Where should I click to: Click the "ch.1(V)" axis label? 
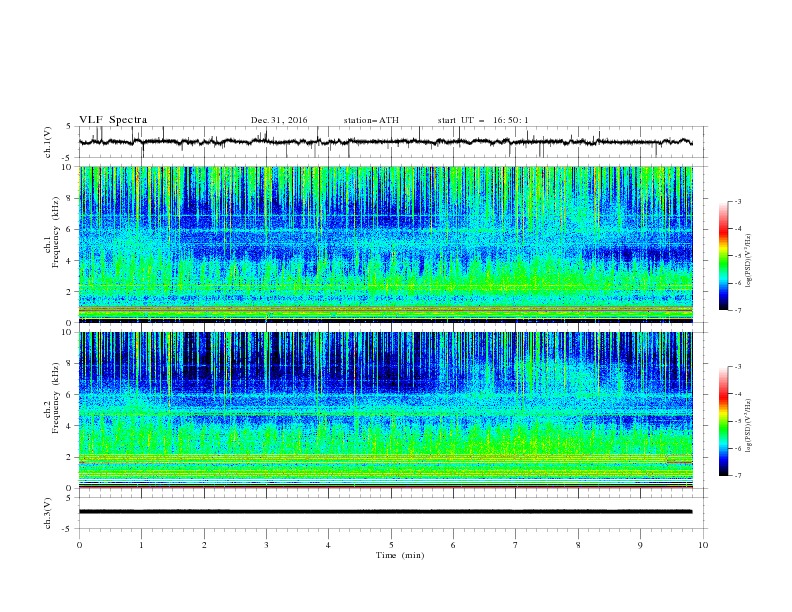(48, 142)
